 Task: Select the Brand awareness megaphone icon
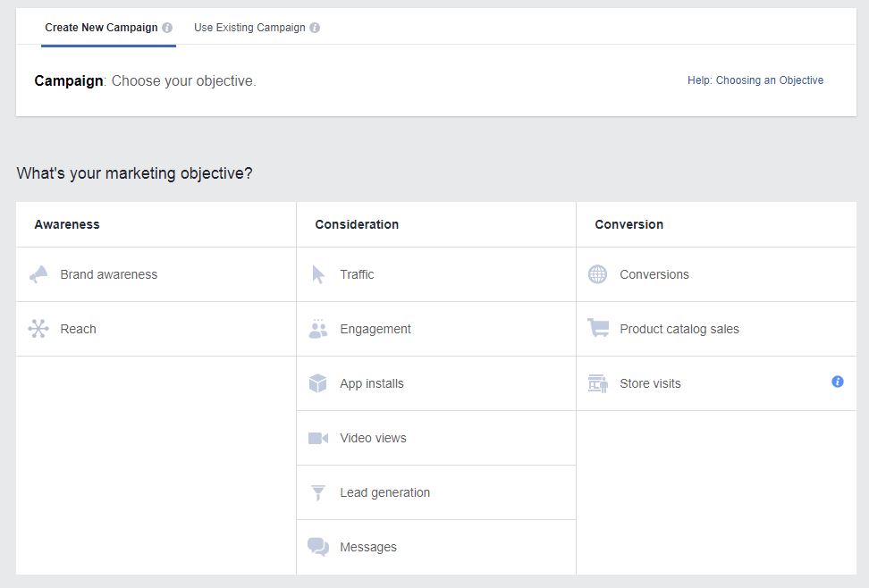[x=38, y=274]
